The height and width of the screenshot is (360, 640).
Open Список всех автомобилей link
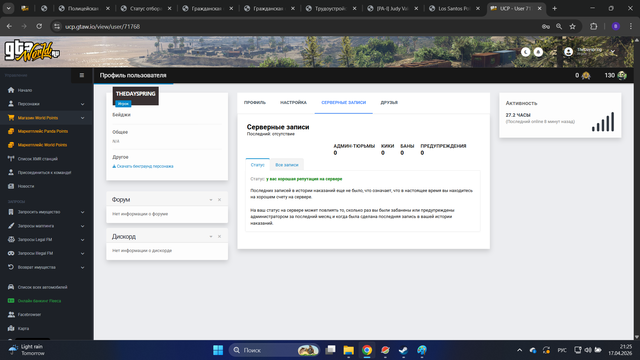[42, 287]
